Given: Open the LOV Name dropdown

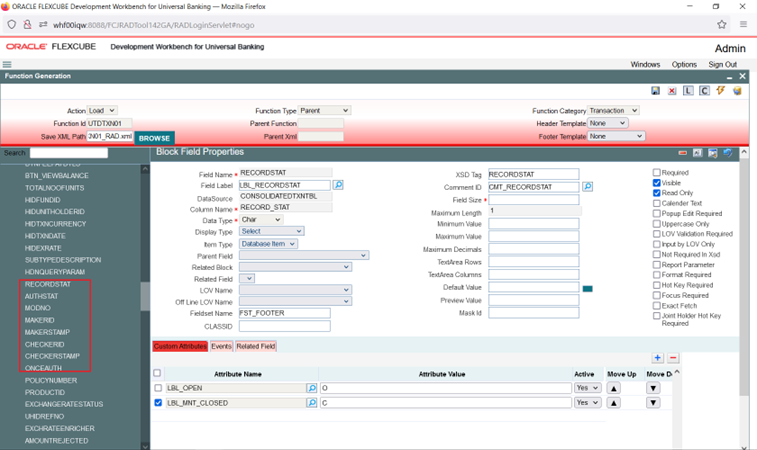Looking at the screenshot, I should (295, 290).
